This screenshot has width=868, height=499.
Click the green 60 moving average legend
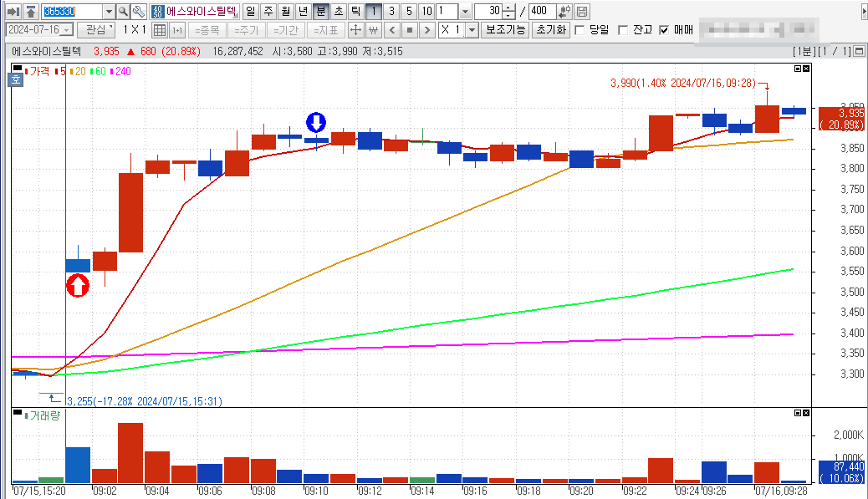point(98,71)
